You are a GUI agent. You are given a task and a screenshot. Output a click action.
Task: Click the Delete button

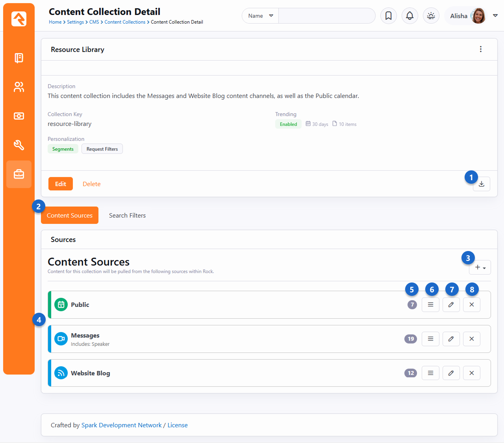[92, 184]
